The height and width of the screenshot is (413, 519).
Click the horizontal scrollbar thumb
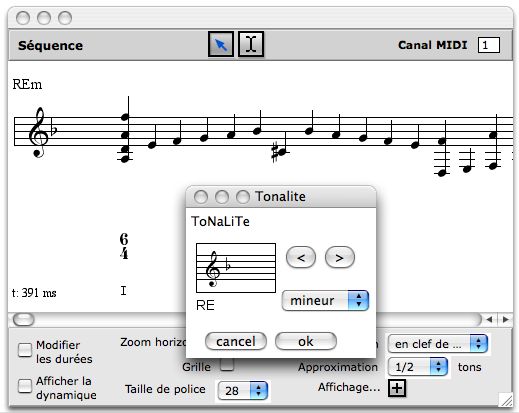pos(24,319)
